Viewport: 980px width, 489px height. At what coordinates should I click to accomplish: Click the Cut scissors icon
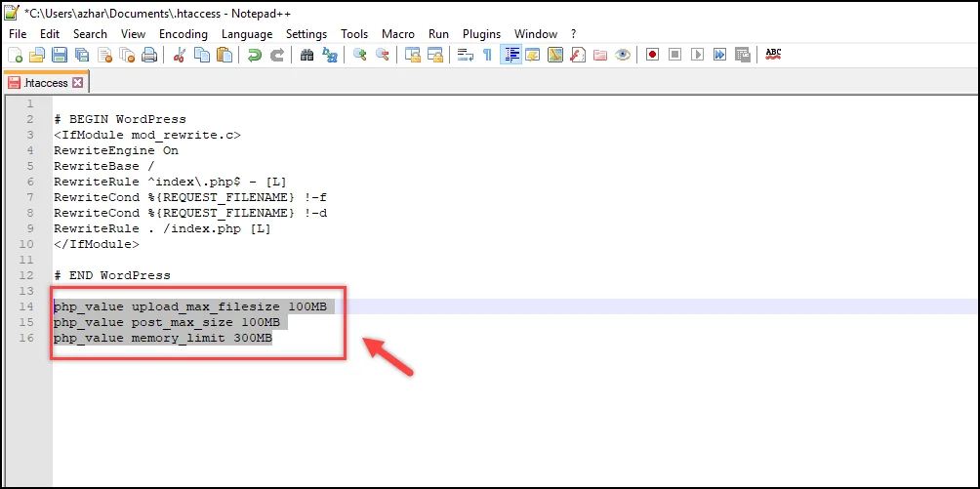coord(179,56)
